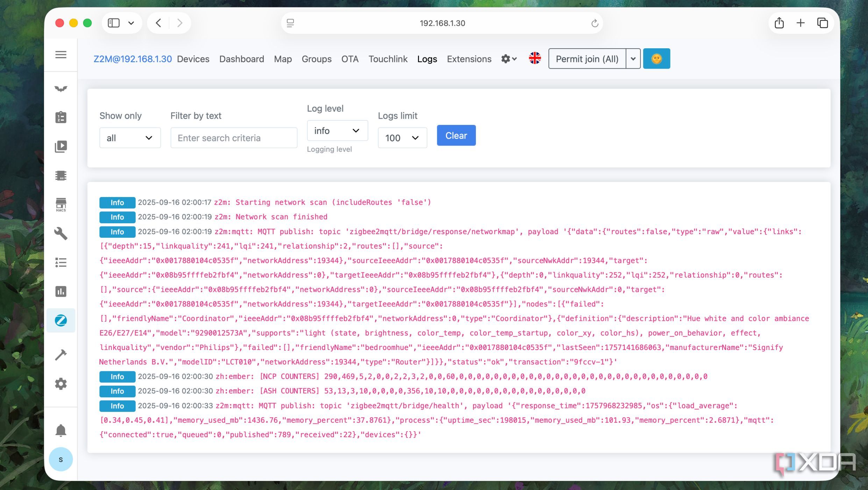Select the Logs tab
The image size is (868, 490).
click(427, 59)
